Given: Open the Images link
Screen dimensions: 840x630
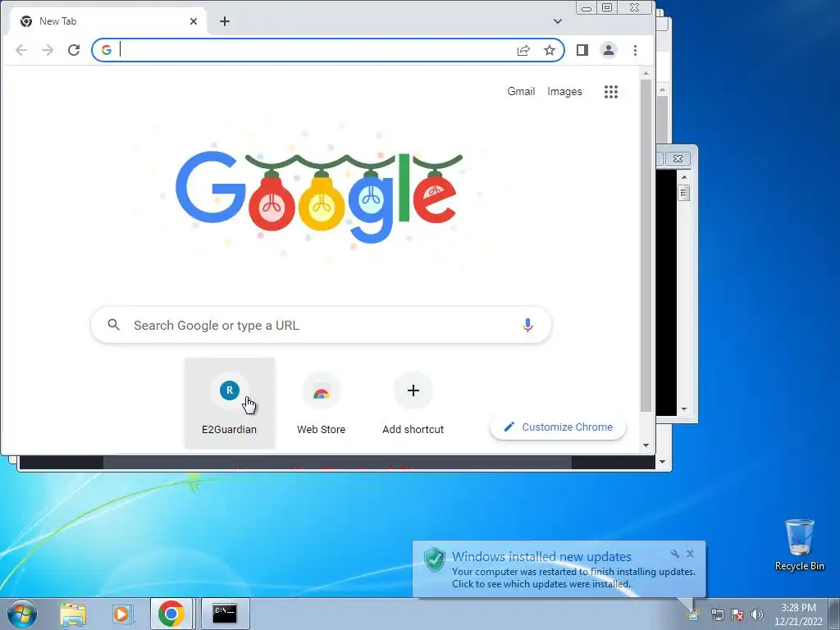Looking at the screenshot, I should [564, 92].
